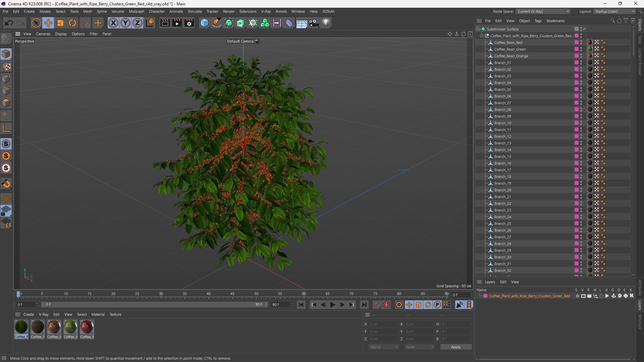Screen dimensions: 644x362
Task: Toggle visibility dots of Branch_05
Action: coord(581,89)
